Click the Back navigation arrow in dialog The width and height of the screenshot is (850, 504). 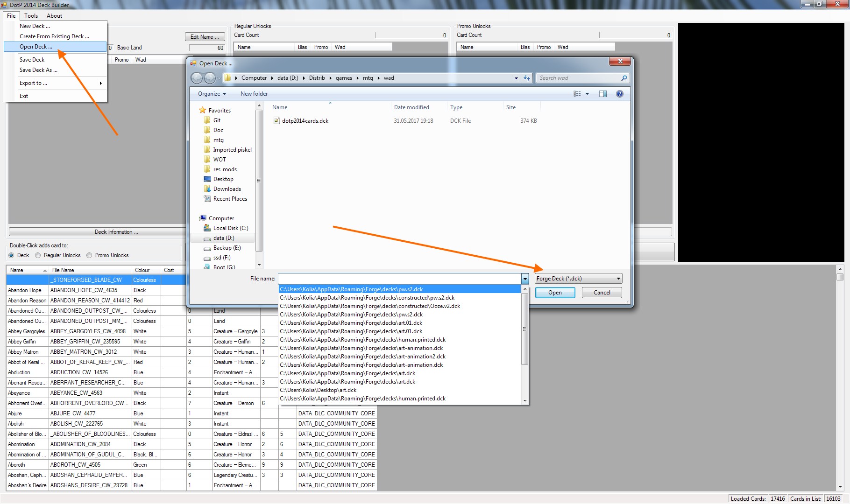[197, 78]
